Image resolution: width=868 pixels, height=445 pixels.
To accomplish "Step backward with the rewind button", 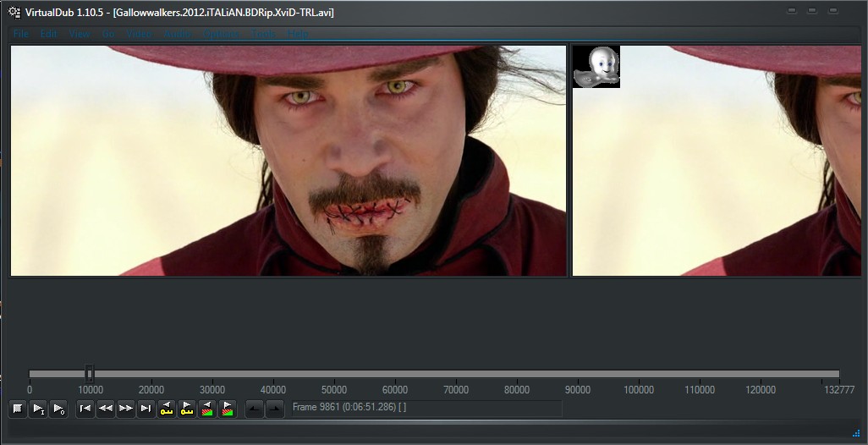I will click(106, 409).
